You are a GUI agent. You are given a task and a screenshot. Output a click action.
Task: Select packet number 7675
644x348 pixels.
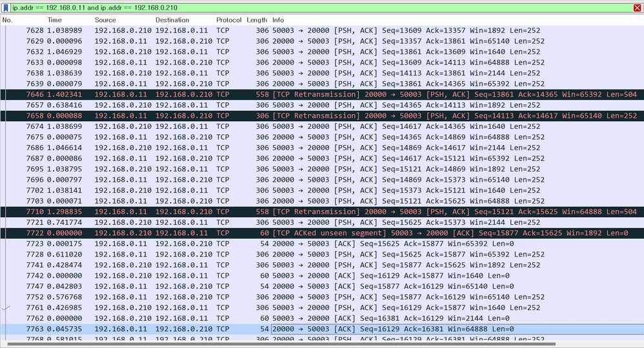[322, 137]
